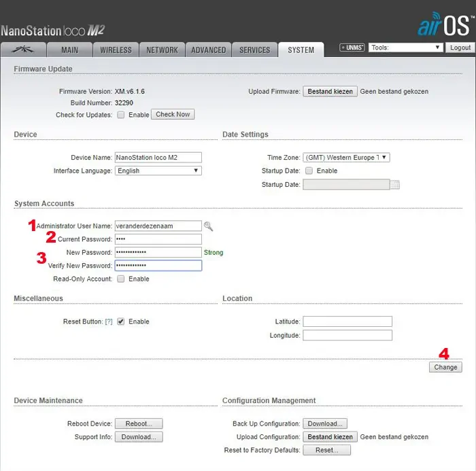This screenshot has height=471, width=476.
Task: Open the Ubiquiti logo tab
Action: (23, 50)
